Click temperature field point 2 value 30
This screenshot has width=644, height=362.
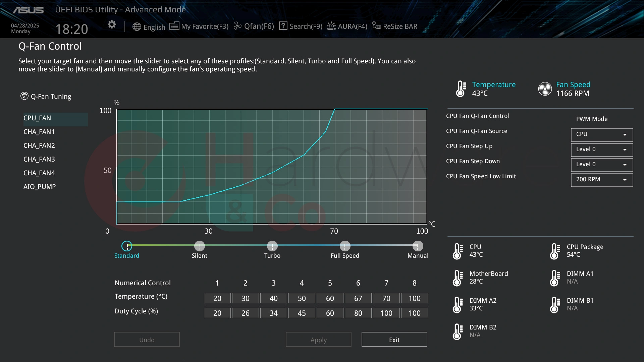tap(245, 298)
